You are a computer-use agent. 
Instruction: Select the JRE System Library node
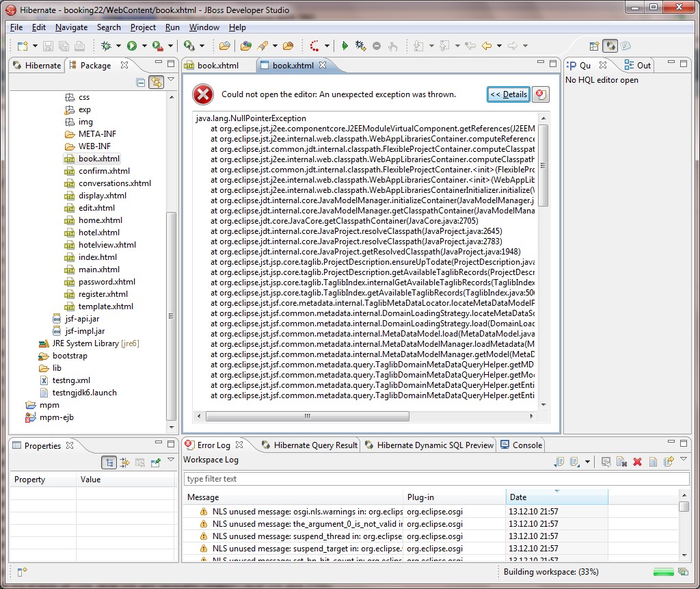click(x=90, y=343)
